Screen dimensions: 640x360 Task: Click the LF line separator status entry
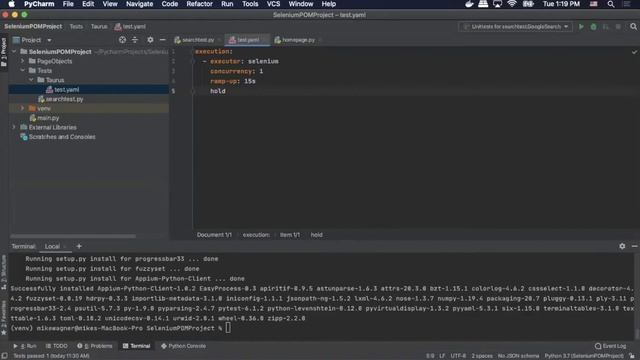[x=442, y=356]
